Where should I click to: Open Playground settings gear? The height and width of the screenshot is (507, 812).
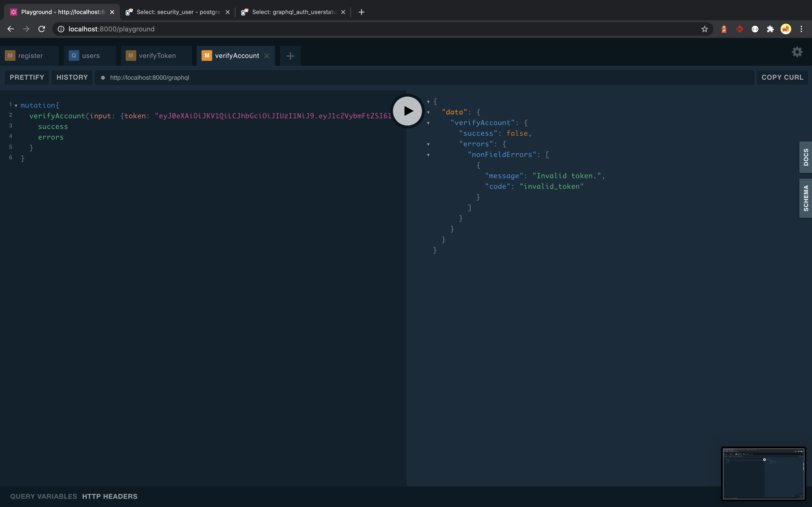797,52
